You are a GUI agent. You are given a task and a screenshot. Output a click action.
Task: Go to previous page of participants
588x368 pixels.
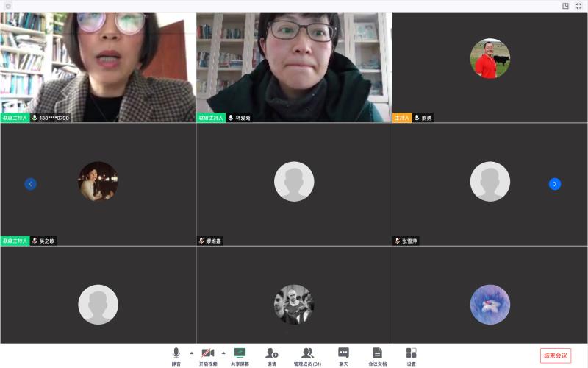tap(31, 184)
